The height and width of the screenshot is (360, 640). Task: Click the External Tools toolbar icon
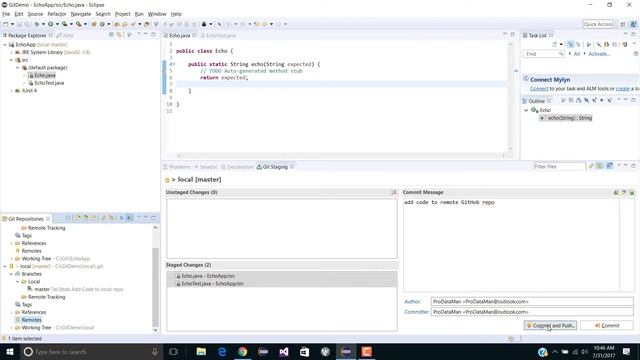pyautogui.click(x=78, y=24)
